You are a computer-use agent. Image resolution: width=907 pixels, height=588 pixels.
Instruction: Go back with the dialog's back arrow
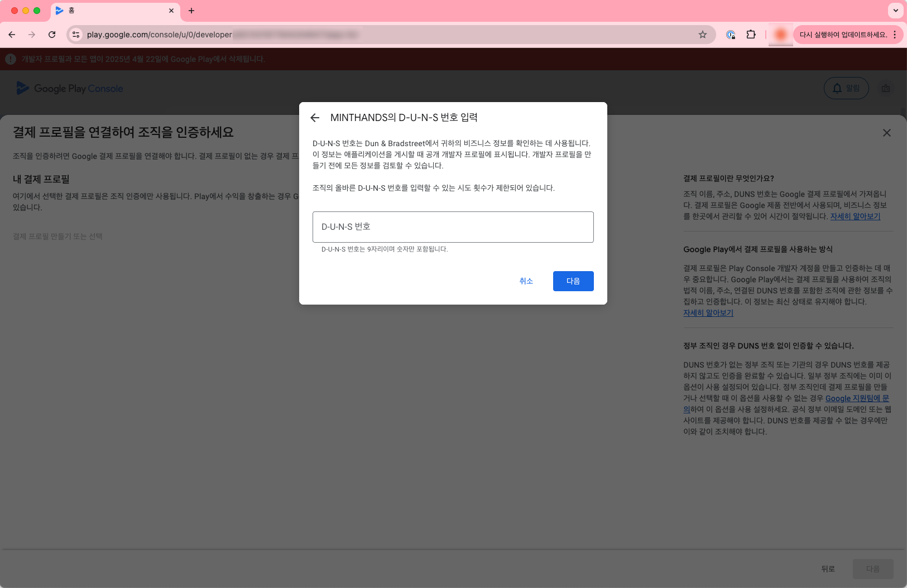point(315,118)
